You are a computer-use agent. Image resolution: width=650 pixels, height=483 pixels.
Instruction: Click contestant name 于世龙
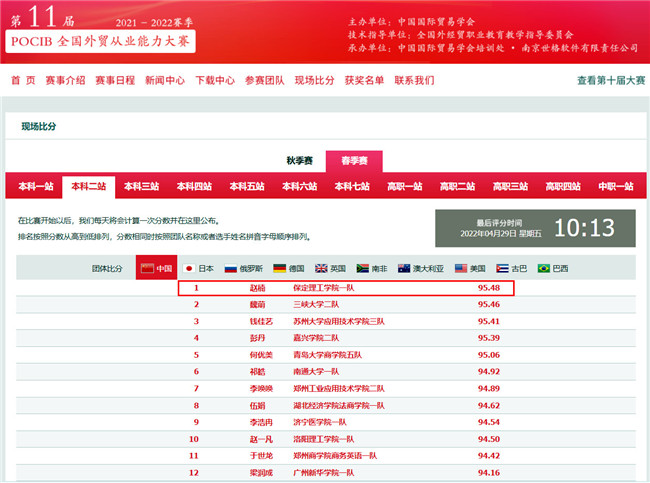point(261,456)
